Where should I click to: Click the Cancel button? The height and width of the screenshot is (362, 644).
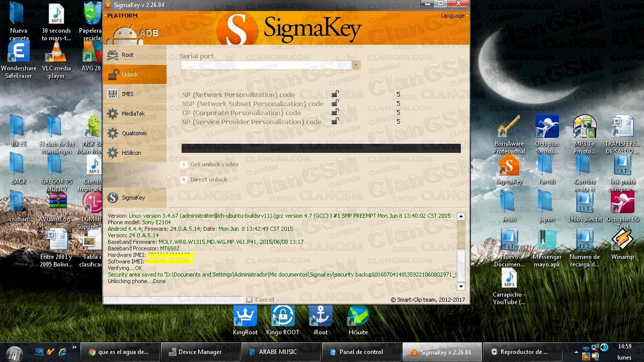point(260,300)
